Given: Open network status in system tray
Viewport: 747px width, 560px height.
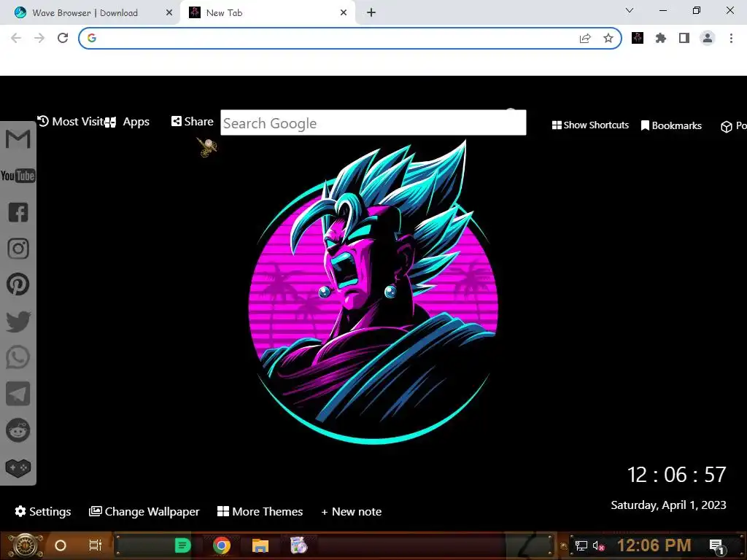Looking at the screenshot, I should [581, 545].
